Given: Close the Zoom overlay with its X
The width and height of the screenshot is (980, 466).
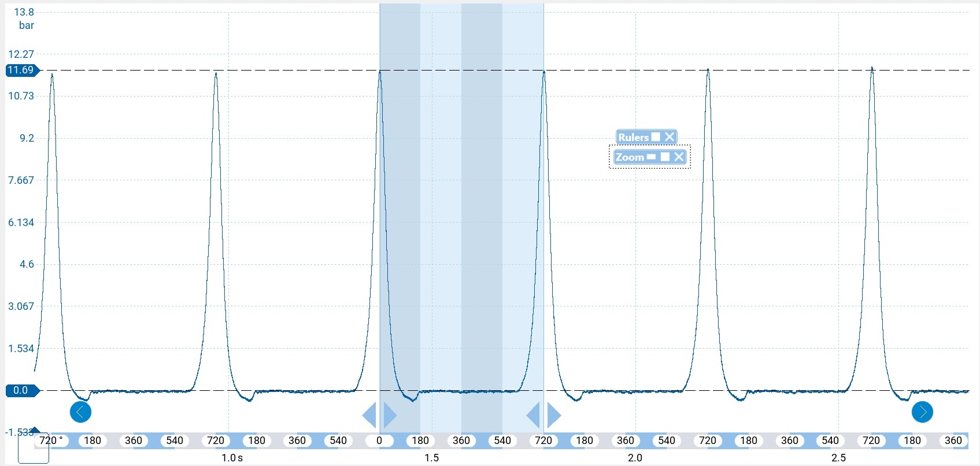Looking at the screenshot, I should tap(679, 157).
